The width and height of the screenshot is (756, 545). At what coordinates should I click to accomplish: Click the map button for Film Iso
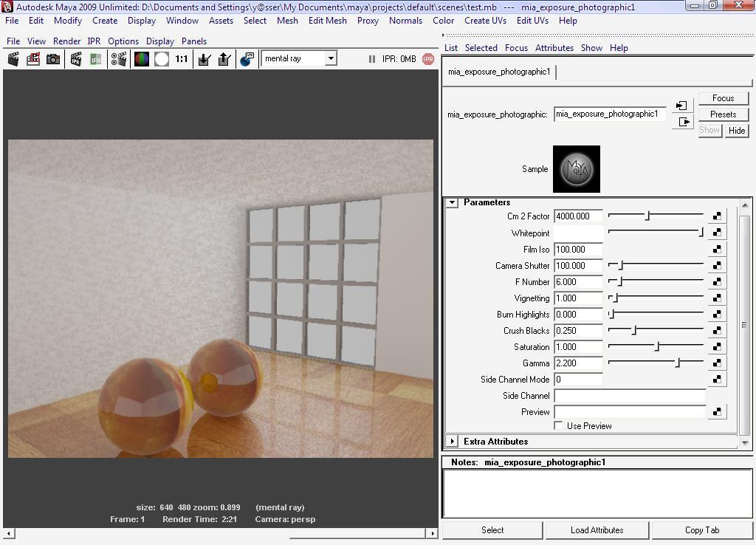click(x=717, y=249)
